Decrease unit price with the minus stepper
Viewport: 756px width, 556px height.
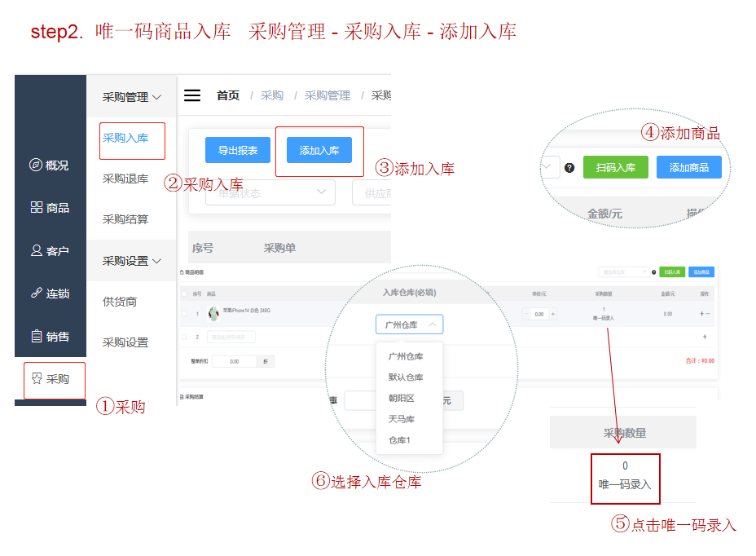coord(526,314)
